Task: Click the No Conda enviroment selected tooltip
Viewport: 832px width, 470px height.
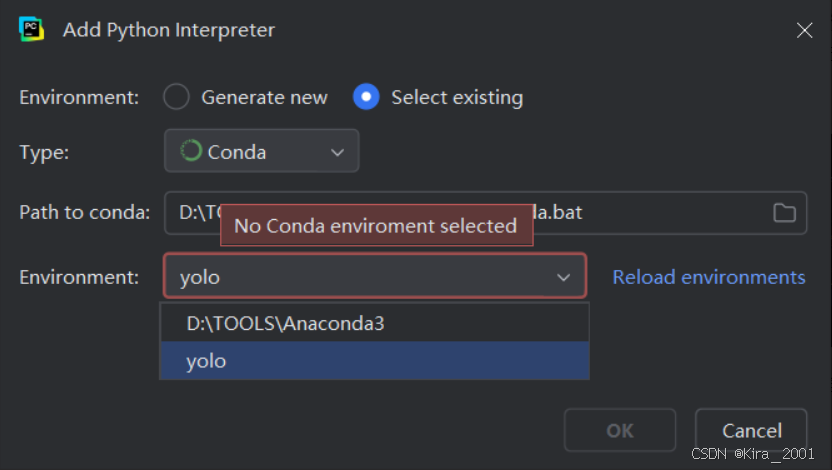Action: coord(376,225)
